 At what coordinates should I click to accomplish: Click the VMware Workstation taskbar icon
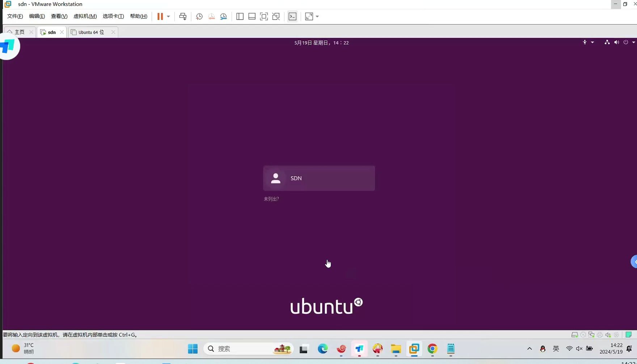[x=414, y=349]
